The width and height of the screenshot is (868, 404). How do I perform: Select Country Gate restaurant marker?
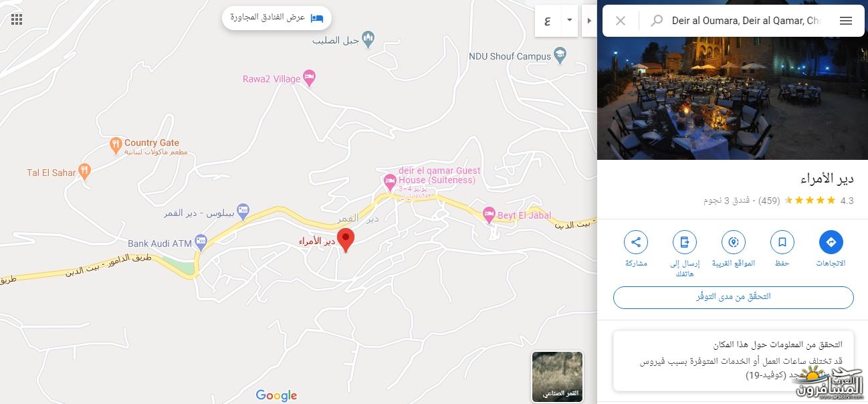click(x=116, y=144)
